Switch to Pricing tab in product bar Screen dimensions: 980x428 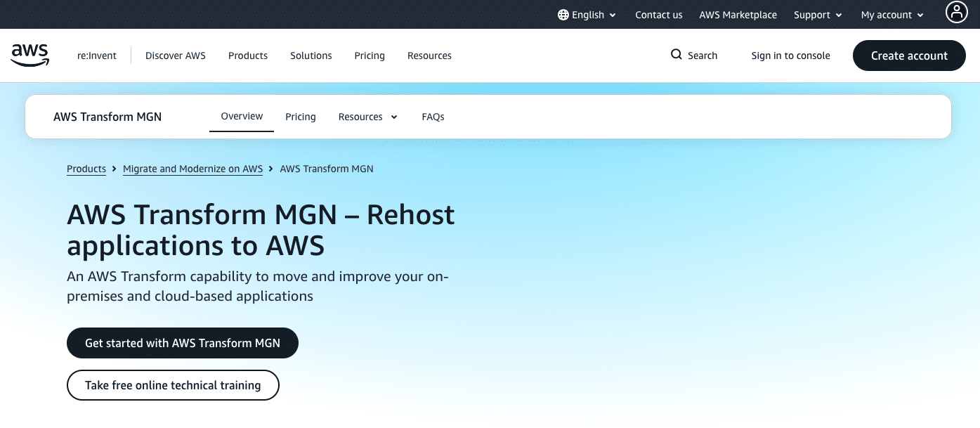click(x=301, y=117)
